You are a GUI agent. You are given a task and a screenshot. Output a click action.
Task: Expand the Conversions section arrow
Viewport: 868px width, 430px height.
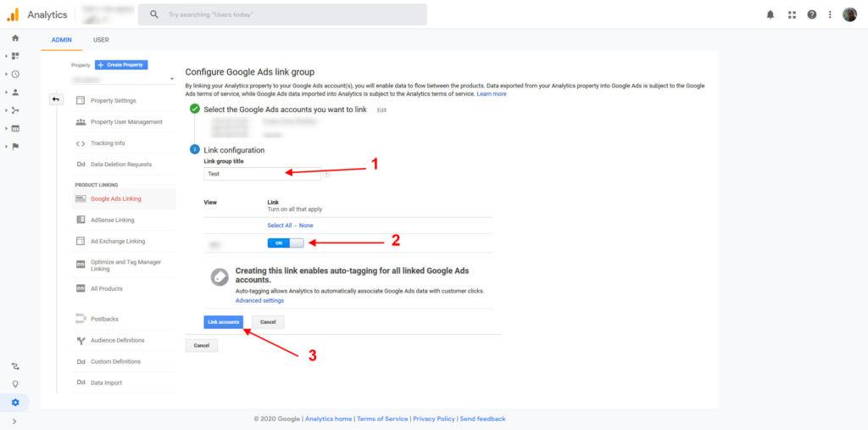point(6,146)
